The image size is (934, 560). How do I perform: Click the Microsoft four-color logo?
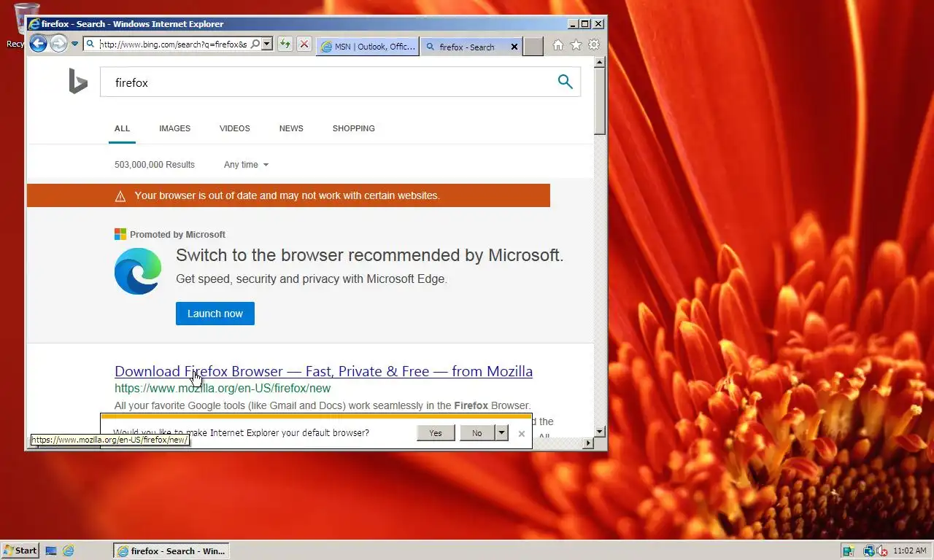pyautogui.click(x=120, y=234)
